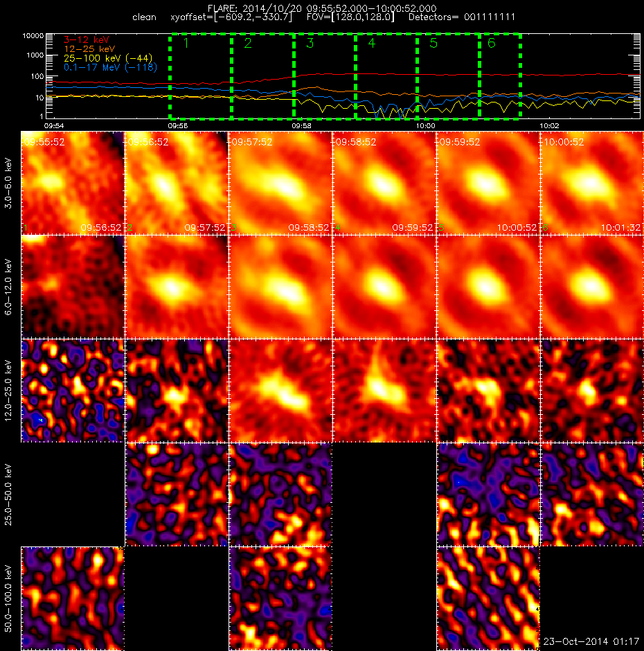Click the 'xyoffset=[-609.2,-330.7]' text
The image size is (644, 651).
[231, 17]
